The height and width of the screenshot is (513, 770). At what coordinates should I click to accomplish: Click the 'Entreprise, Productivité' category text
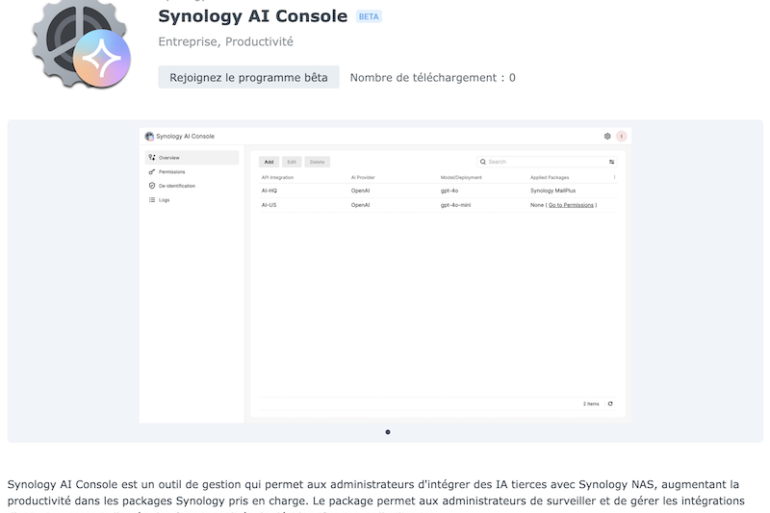tap(225, 42)
